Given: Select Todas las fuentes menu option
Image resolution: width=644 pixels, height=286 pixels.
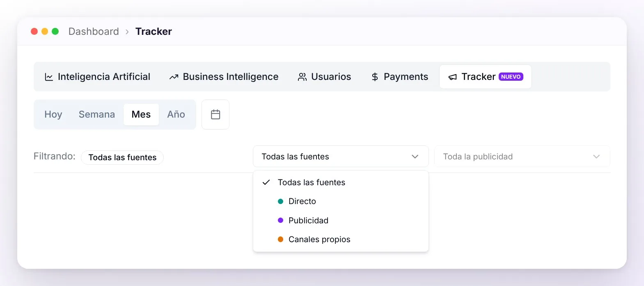Looking at the screenshot, I should (341, 182).
